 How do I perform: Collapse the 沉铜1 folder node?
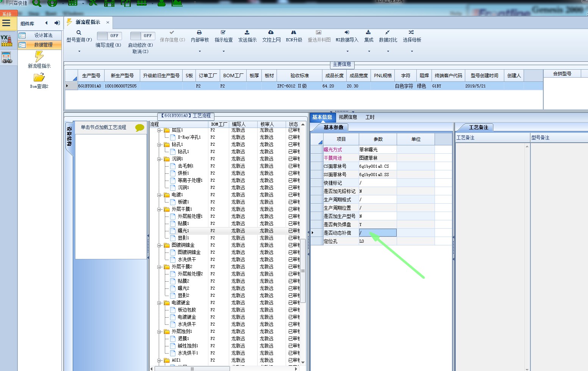pos(160,159)
